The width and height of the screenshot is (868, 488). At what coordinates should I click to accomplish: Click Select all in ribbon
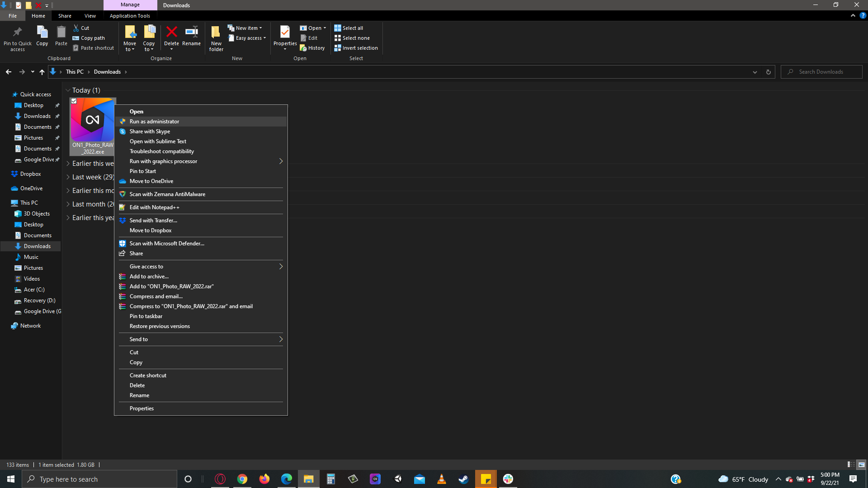[x=349, y=28]
